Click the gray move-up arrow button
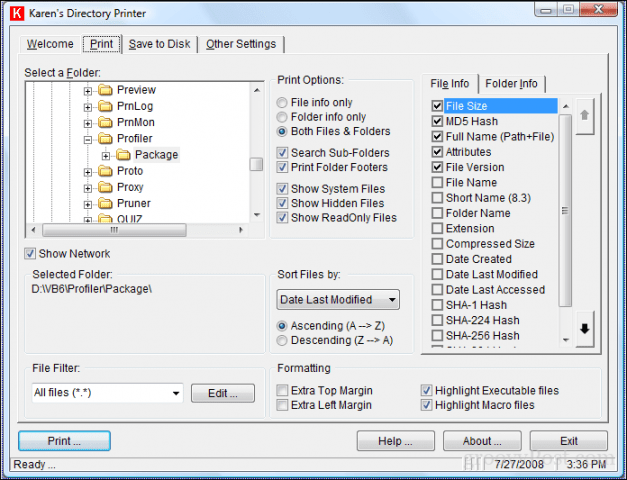The image size is (627, 480). 585,116
